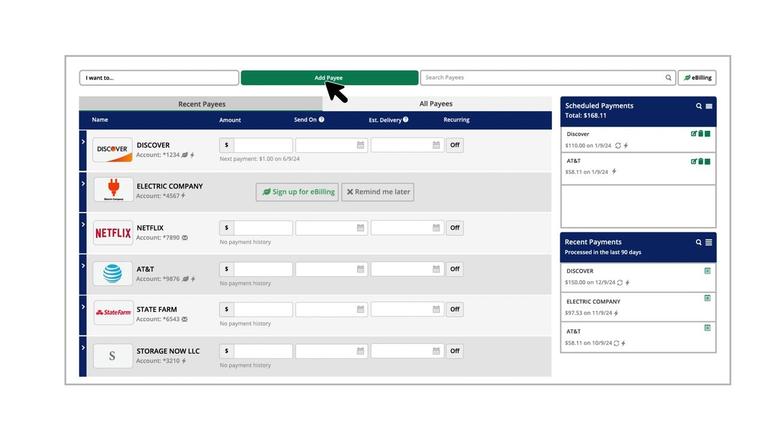Click the State Farm amount field

point(263,309)
